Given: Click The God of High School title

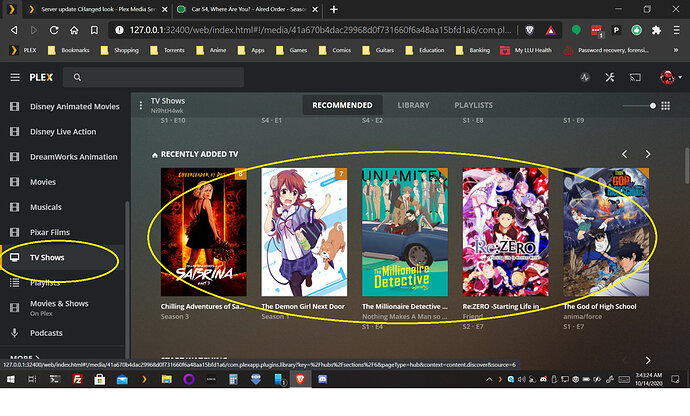Looking at the screenshot, I should (x=600, y=306).
